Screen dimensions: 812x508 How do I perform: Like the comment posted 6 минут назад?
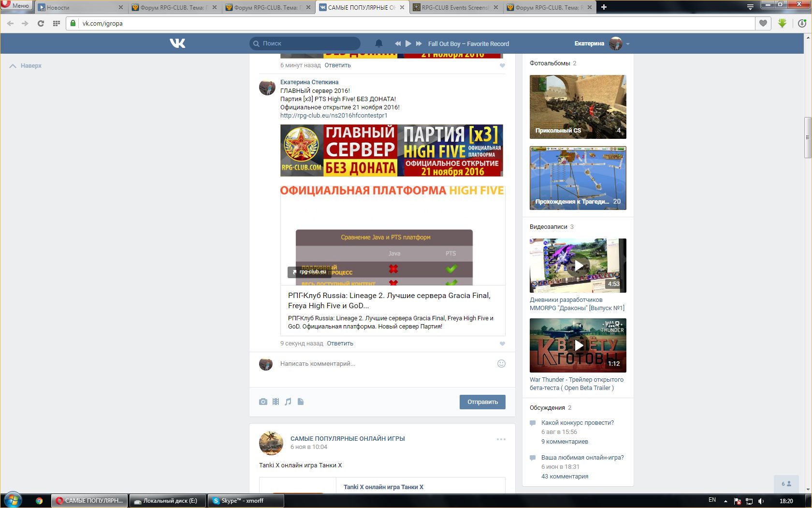click(x=502, y=66)
